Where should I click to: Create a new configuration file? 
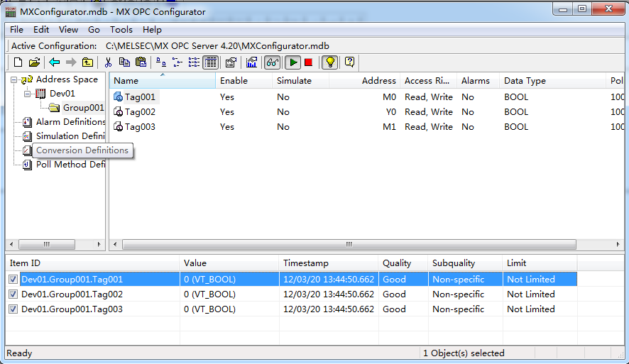[x=18, y=62]
